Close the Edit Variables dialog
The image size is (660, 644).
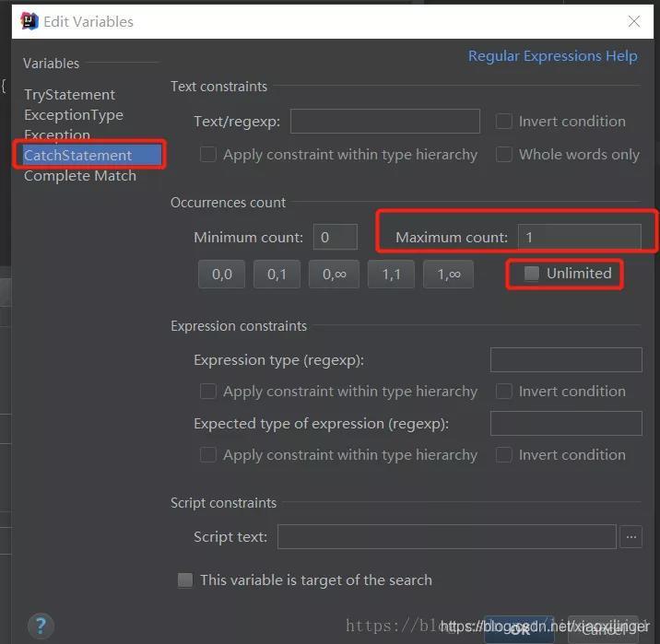coord(634,21)
